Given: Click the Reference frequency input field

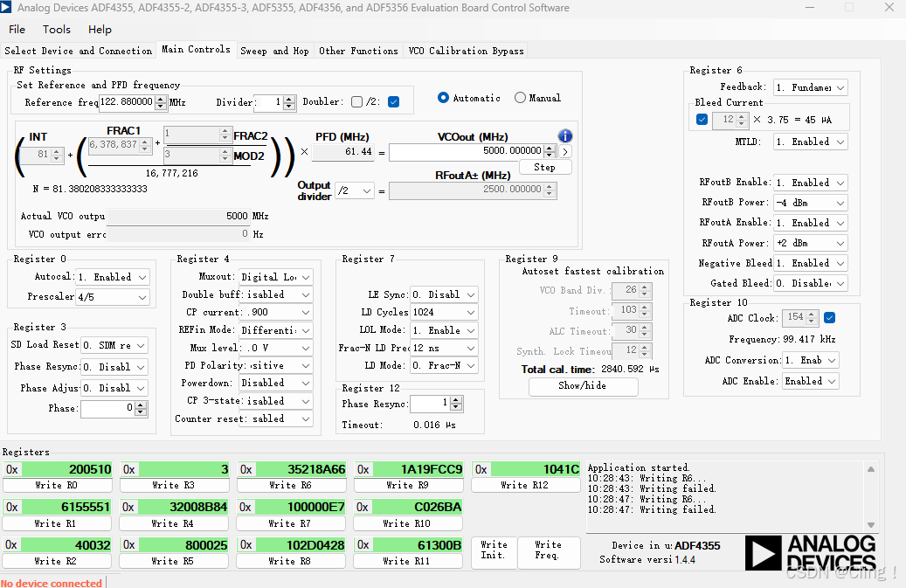Looking at the screenshot, I should click(x=126, y=102).
